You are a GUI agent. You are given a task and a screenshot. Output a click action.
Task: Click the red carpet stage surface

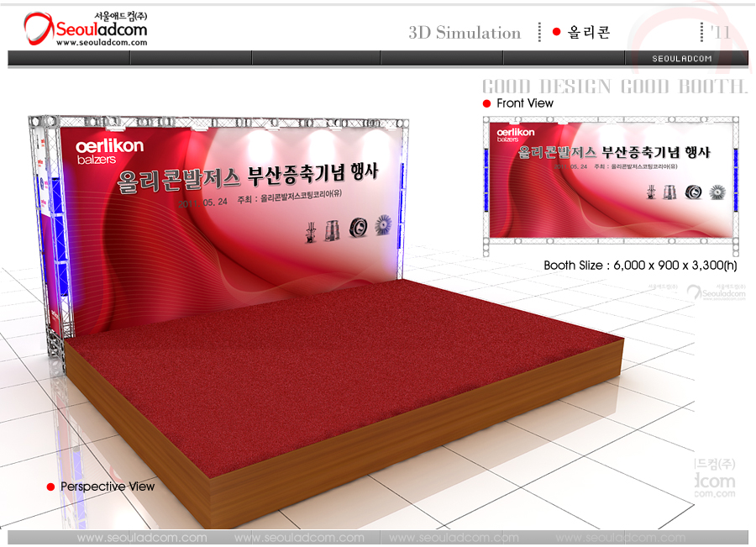tap(336, 361)
